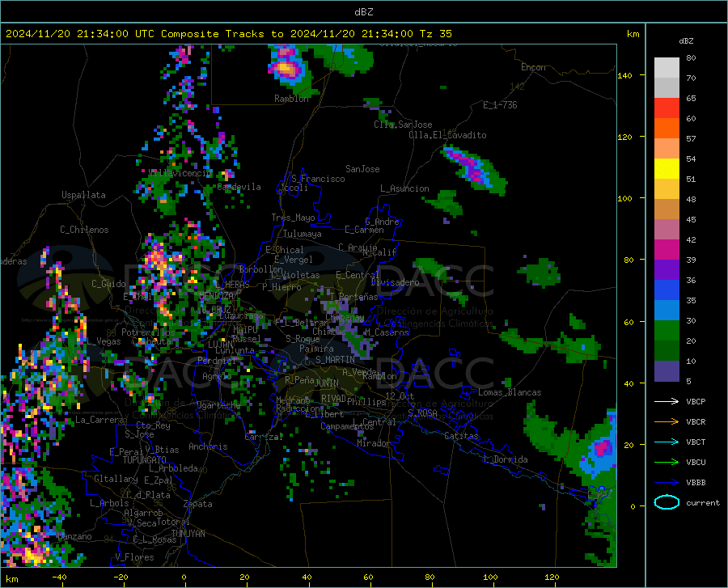Click the cyan VBCT arrow legend icon
The image size is (728, 588).
(667, 442)
